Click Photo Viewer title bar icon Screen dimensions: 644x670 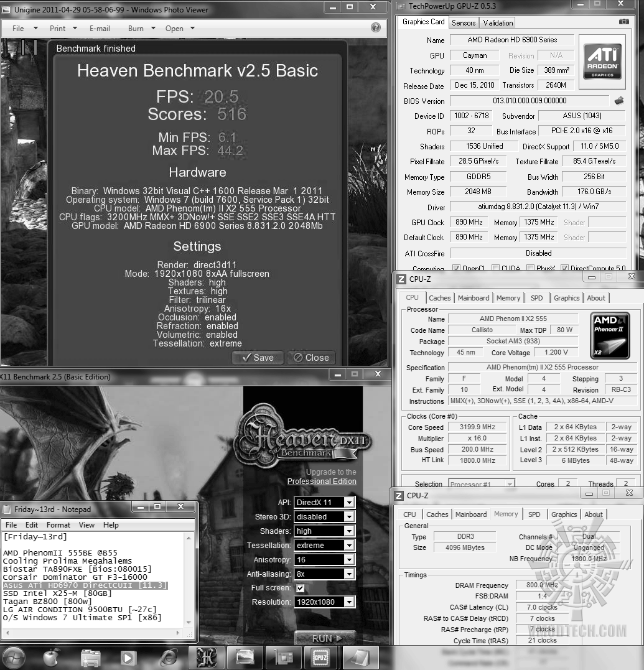tap(6, 10)
